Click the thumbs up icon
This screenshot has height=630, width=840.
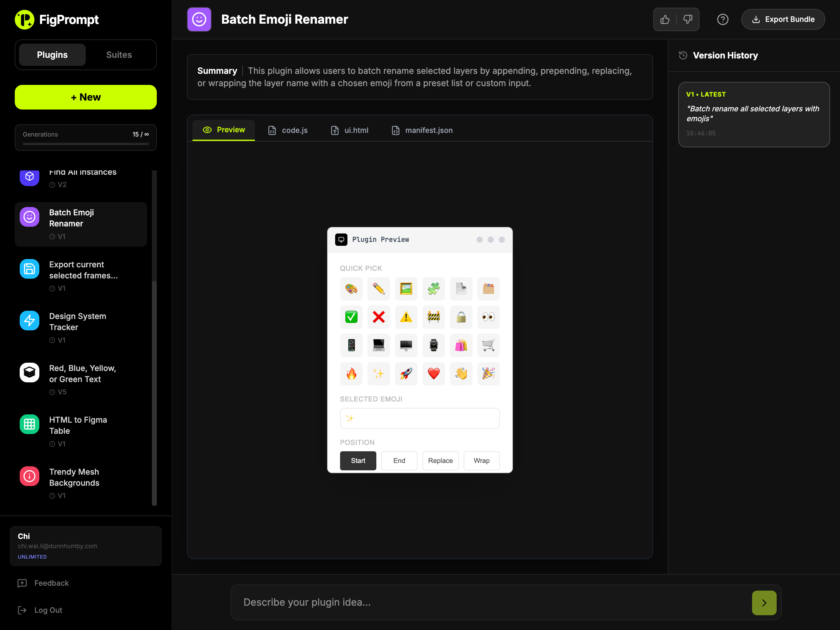(x=664, y=19)
